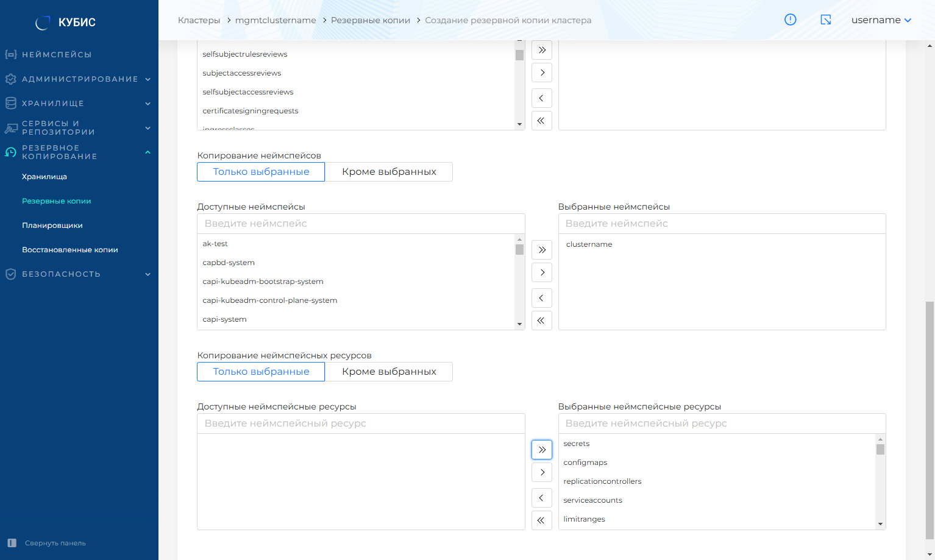Viewport: 935px width, 560px height.
Task: Remove all selected namespaces
Action: click(x=541, y=321)
